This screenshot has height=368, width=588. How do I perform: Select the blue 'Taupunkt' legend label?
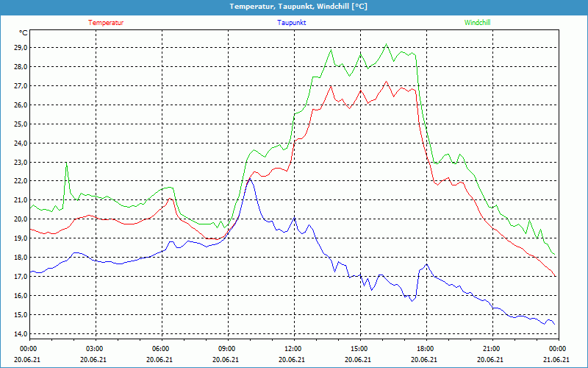(x=291, y=23)
